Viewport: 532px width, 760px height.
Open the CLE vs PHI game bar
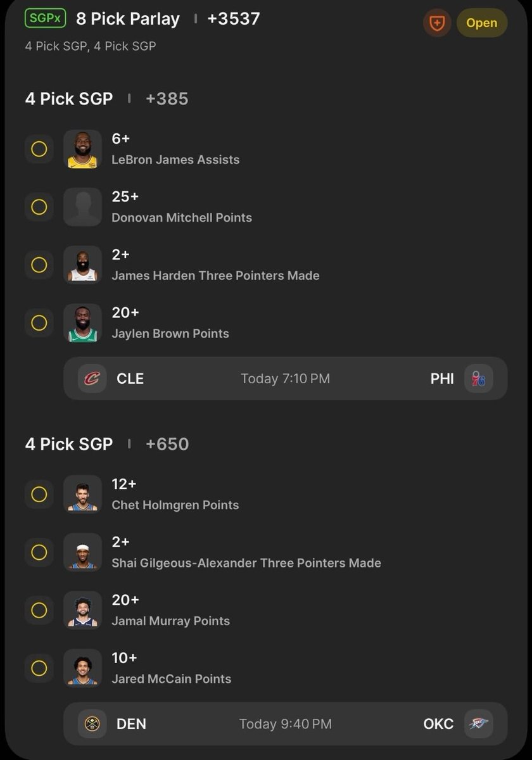click(x=286, y=379)
